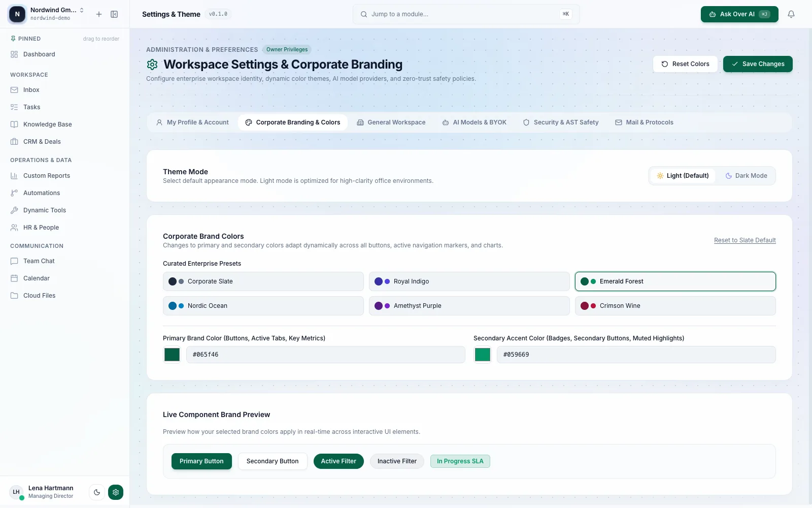Click the Calendar icon in sidebar

click(x=14, y=278)
